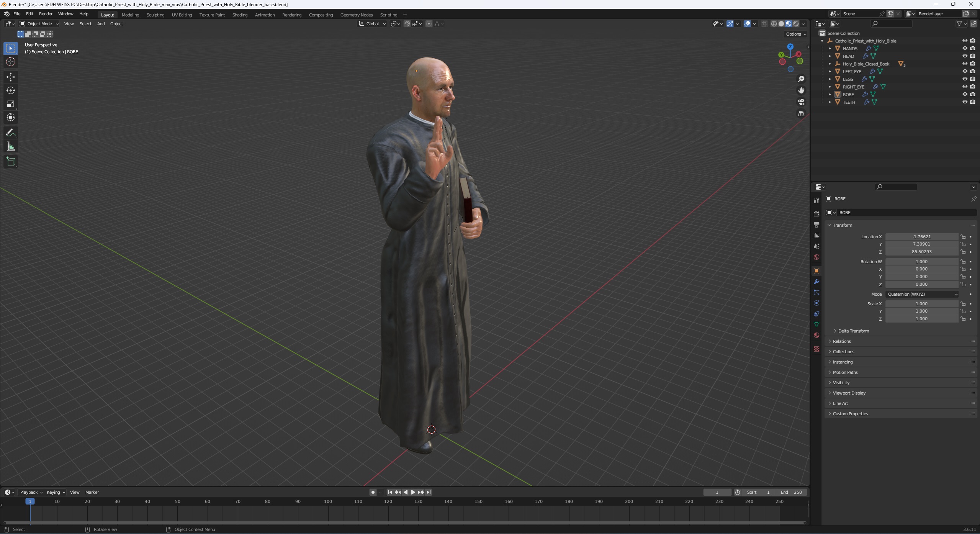Open the Render properties tab
Screen dimensions: 980x534
pos(816,214)
